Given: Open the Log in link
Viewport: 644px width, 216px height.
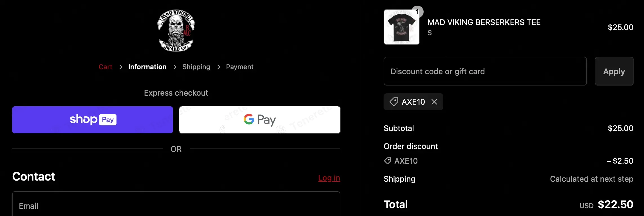Looking at the screenshot, I should click(329, 178).
